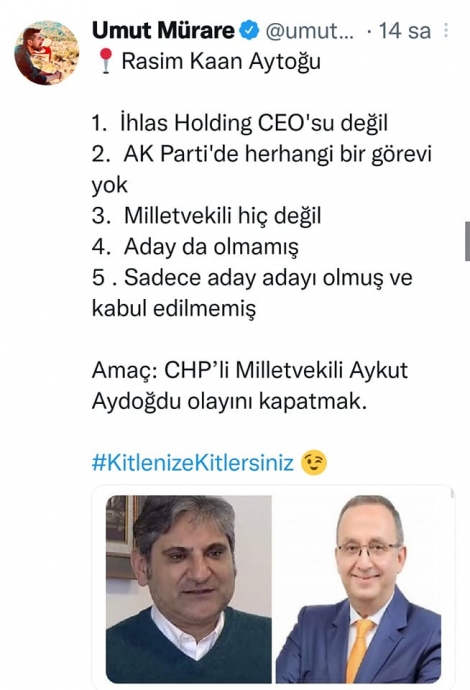Click the kabul edilmemiş text
The image size is (470, 690).
point(174,308)
